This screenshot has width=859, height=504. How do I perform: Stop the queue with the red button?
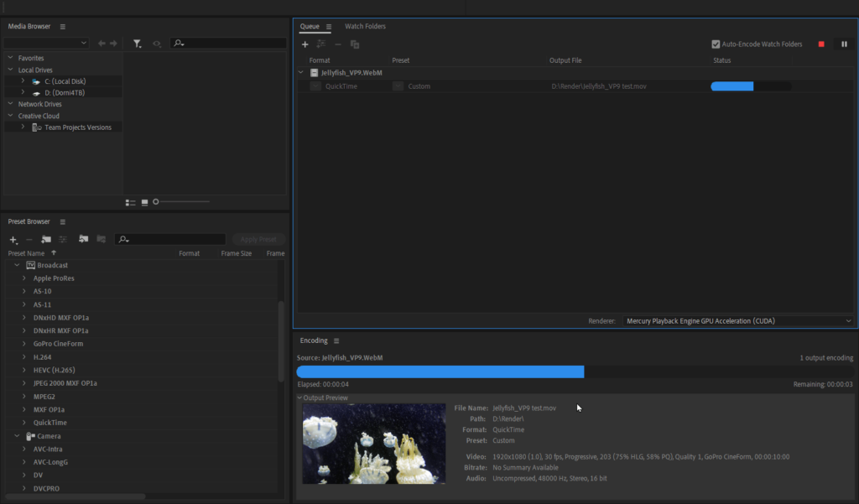coord(821,44)
